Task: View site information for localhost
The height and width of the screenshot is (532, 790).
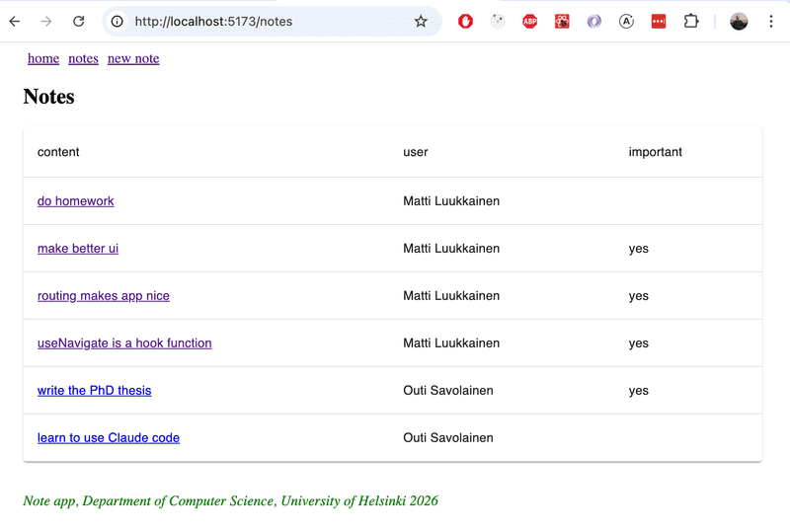Action: point(117,21)
